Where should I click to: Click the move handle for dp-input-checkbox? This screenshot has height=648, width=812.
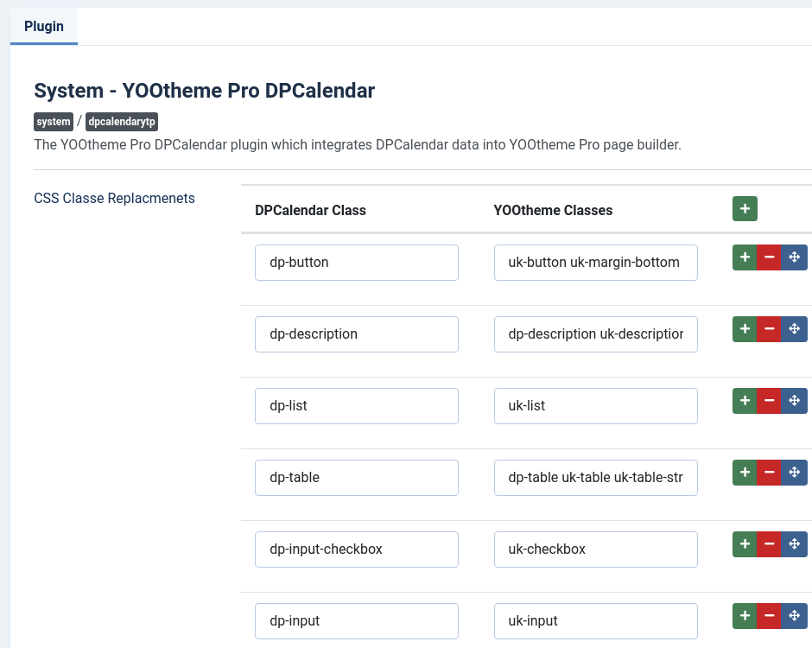pyautogui.click(x=794, y=544)
